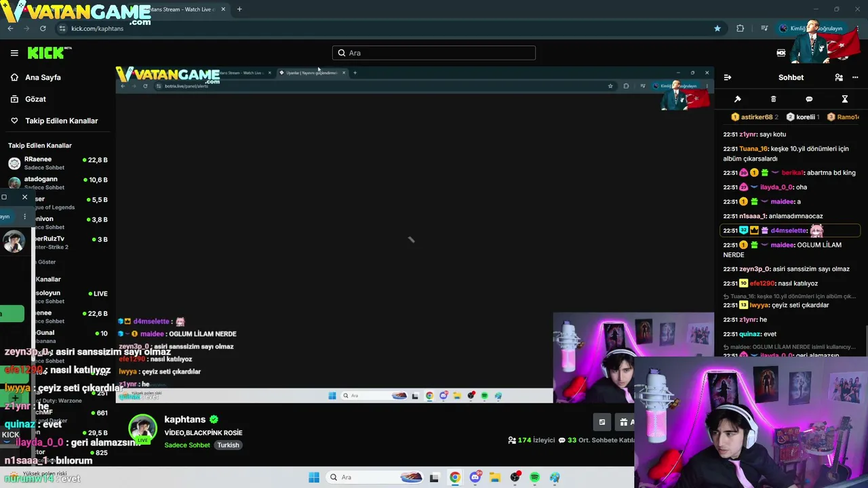The image size is (868, 488).
Task: Open the chat user list icon
Action: click(x=839, y=77)
